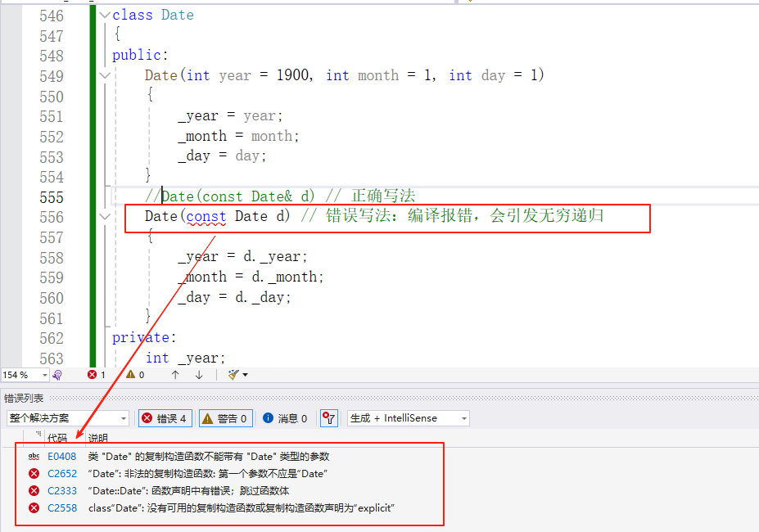Click the squiggly-underlined const keyword
The image size is (759, 532).
point(206,216)
